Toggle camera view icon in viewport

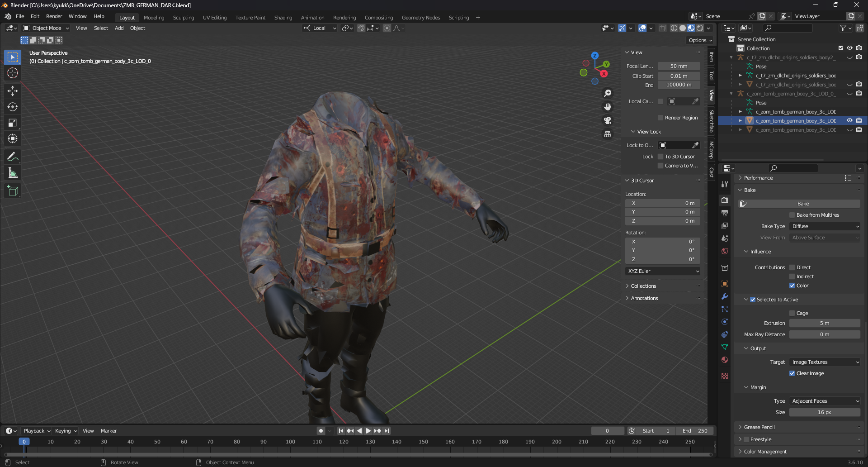coord(608,120)
